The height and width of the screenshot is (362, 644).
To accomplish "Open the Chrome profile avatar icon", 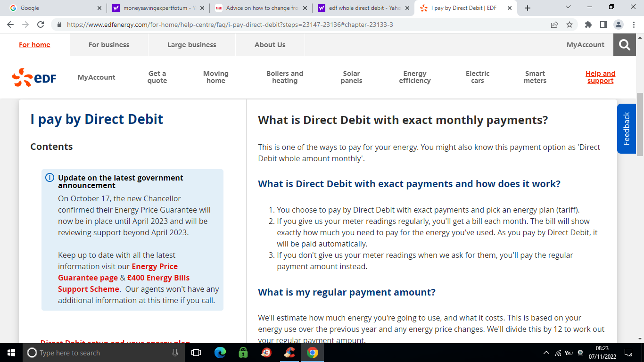I will tap(618, 25).
